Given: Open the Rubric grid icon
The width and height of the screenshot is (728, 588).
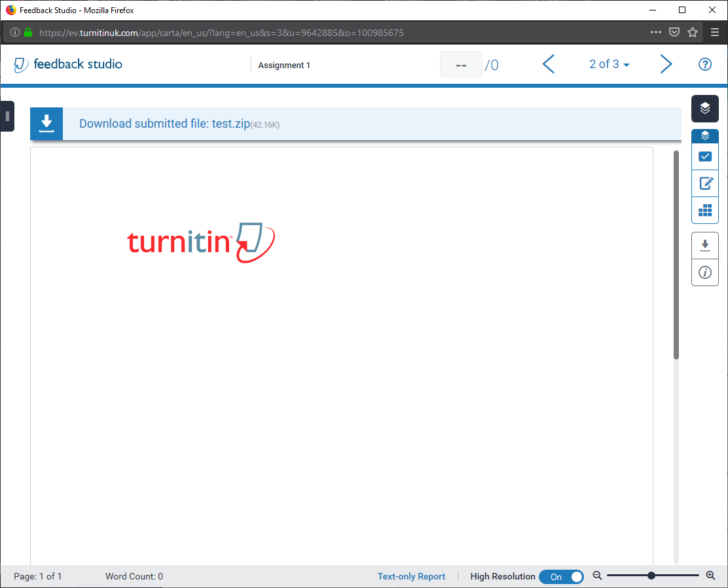Looking at the screenshot, I should pos(705,210).
